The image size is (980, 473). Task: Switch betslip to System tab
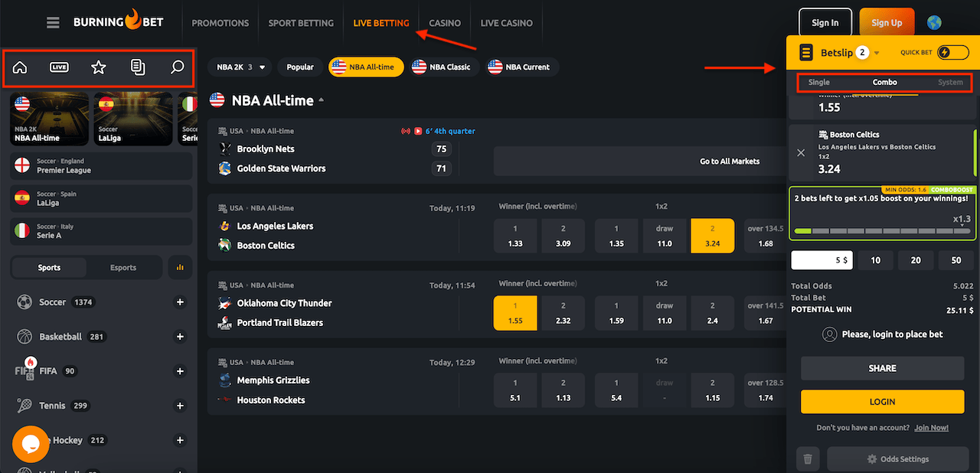tap(950, 82)
